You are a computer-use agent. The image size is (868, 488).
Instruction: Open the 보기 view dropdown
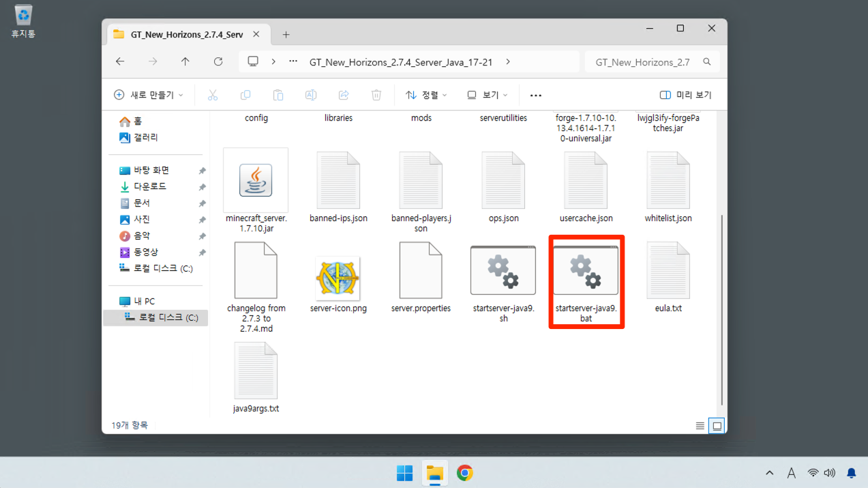(488, 95)
